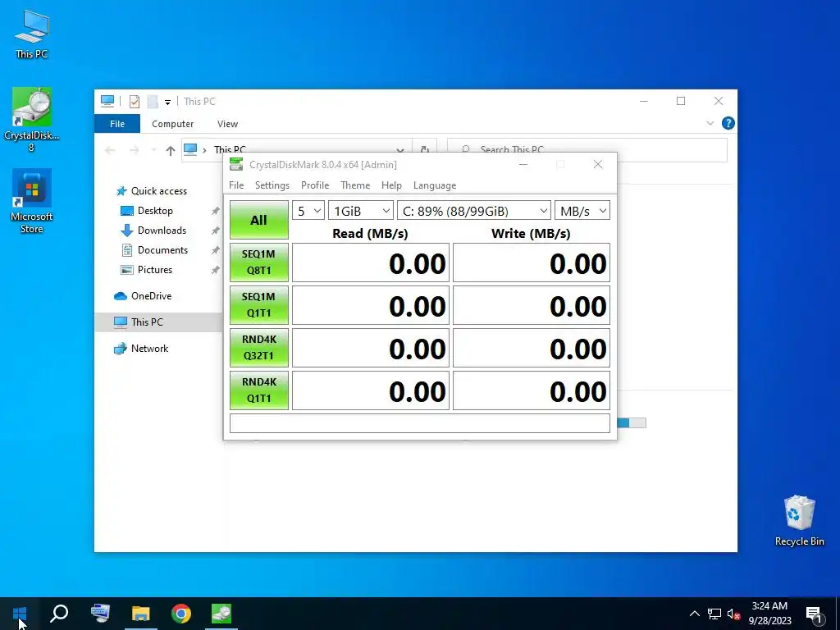Image resolution: width=840 pixels, height=630 pixels.
Task: Refresh the This PC window
Action: click(424, 150)
